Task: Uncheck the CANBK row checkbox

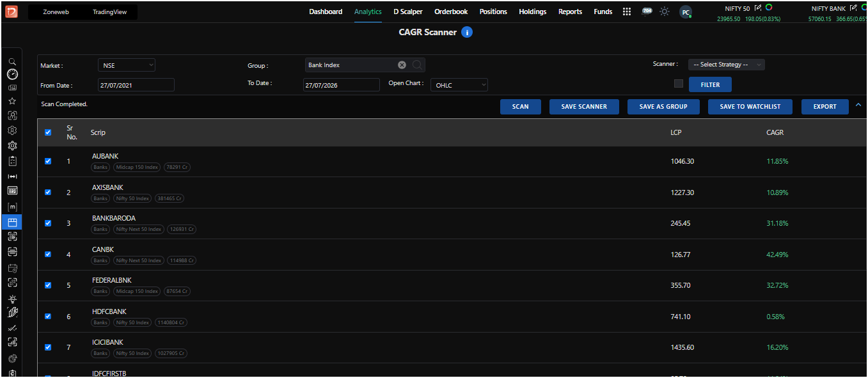Action: pos(48,254)
